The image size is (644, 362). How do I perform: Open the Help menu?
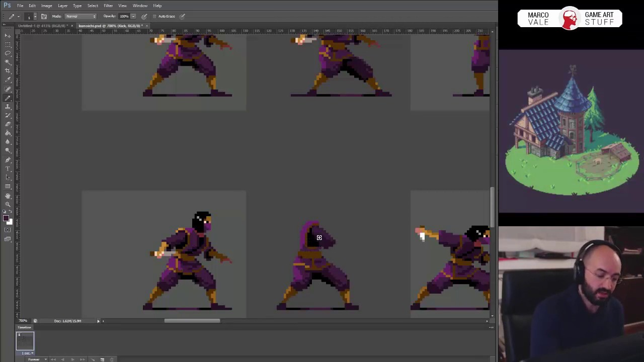tap(157, 6)
